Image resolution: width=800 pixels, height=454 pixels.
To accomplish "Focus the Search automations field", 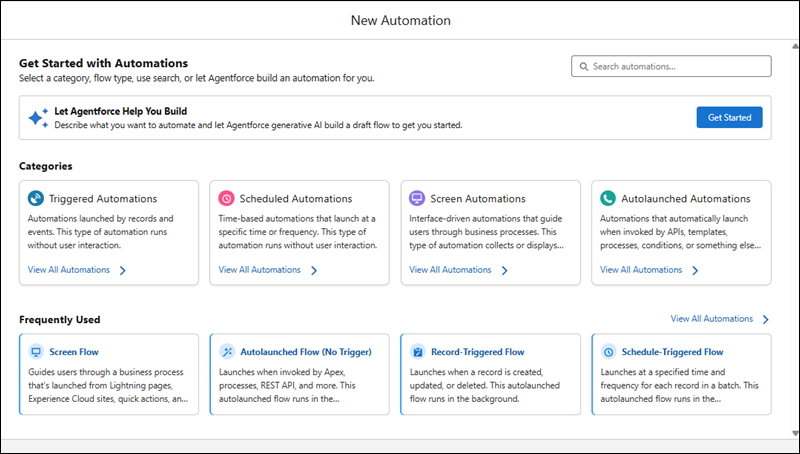I will (671, 66).
